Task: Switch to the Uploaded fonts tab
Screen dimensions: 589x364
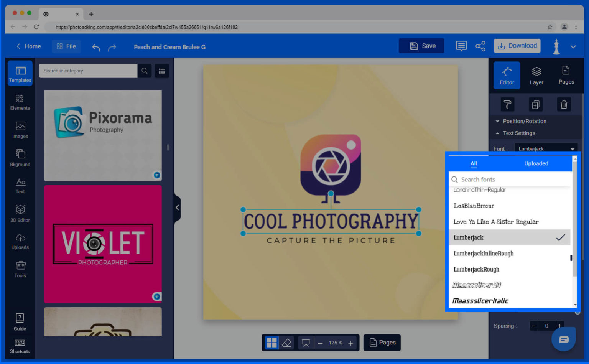Action: (x=536, y=163)
